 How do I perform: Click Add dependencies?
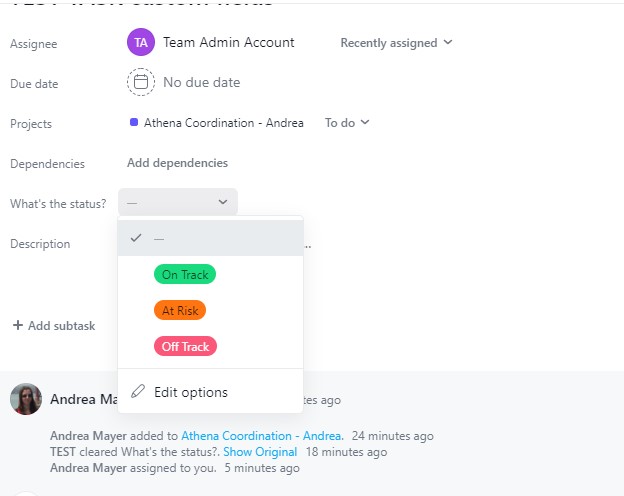pos(177,163)
